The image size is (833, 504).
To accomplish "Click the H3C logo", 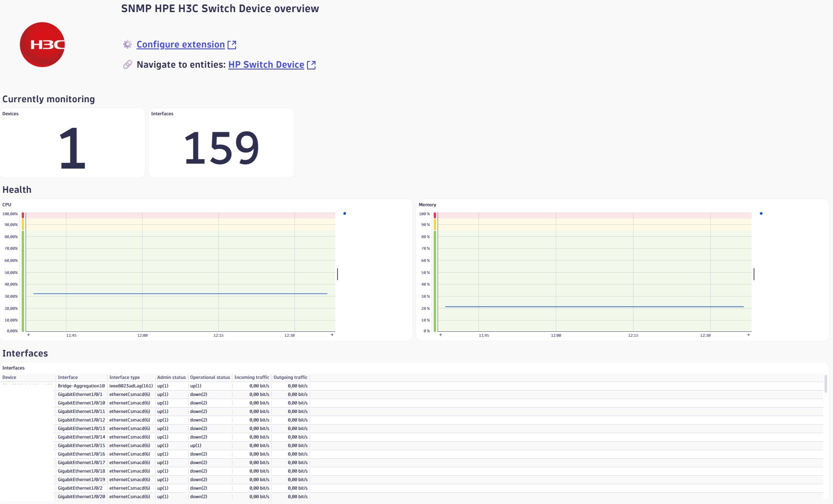I will (43, 44).
